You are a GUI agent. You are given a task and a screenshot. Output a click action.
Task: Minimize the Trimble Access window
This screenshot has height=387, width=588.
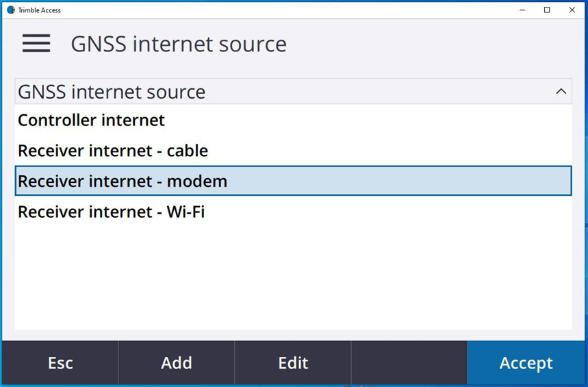point(522,10)
